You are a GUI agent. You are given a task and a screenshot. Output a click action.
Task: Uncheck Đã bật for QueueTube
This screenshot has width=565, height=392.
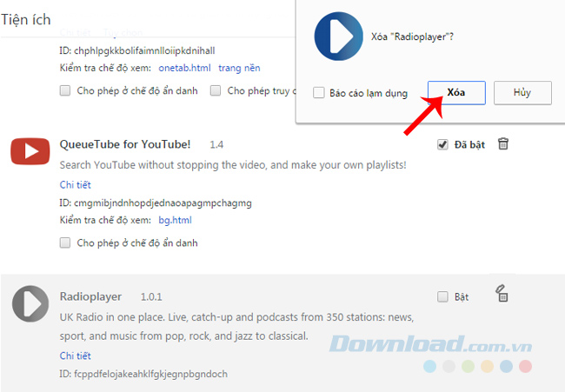(442, 144)
